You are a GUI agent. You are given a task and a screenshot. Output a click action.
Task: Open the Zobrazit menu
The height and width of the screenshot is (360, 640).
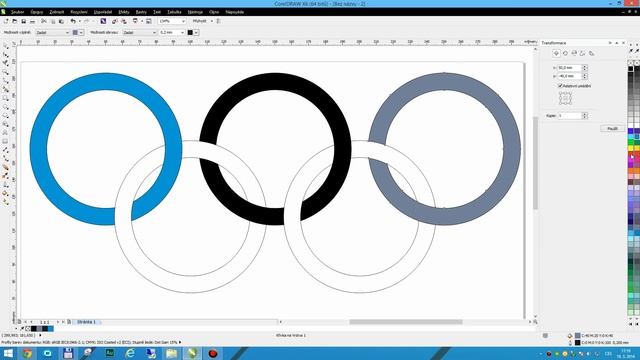coord(57,12)
